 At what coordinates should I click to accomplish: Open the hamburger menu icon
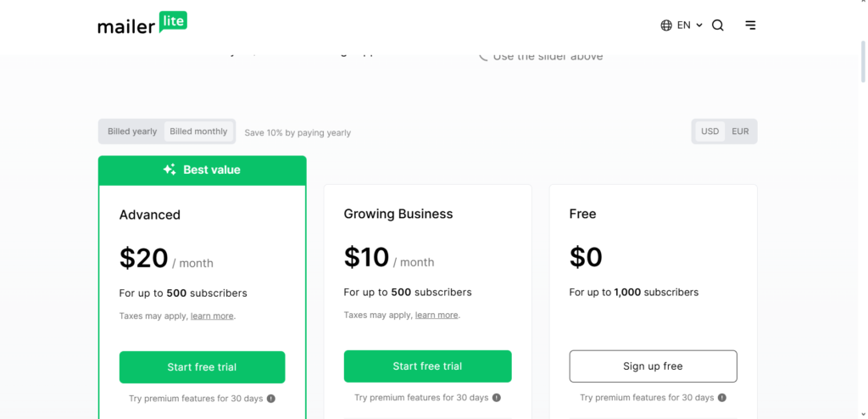750,25
